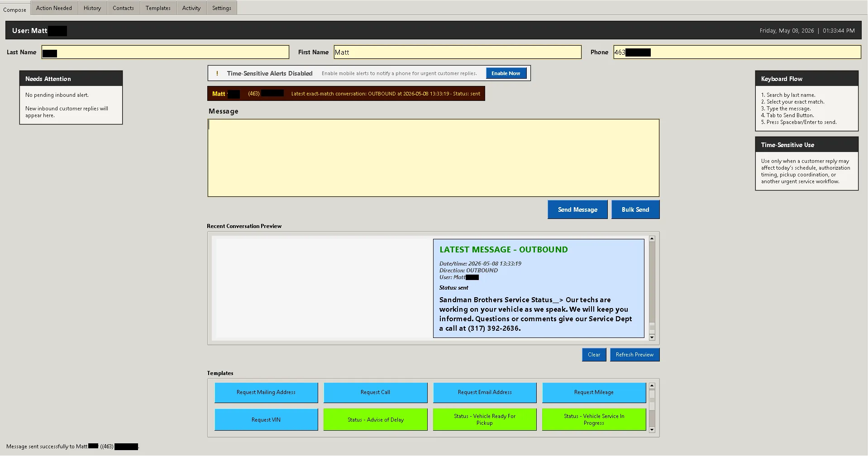Click the Send Message button

point(577,209)
